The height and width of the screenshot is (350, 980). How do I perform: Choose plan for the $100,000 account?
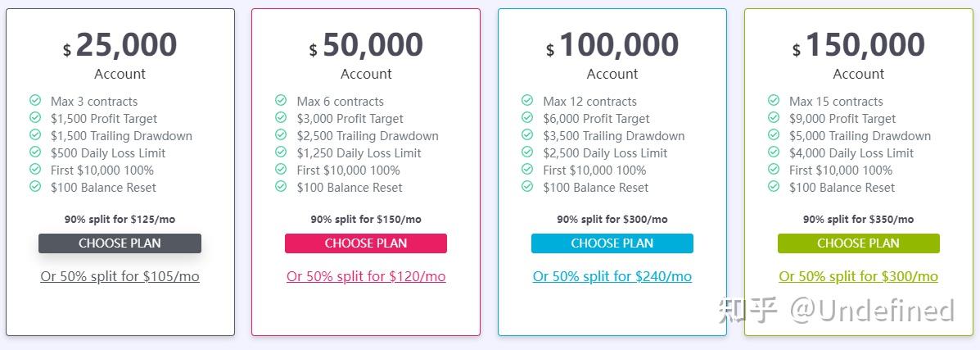click(x=612, y=243)
